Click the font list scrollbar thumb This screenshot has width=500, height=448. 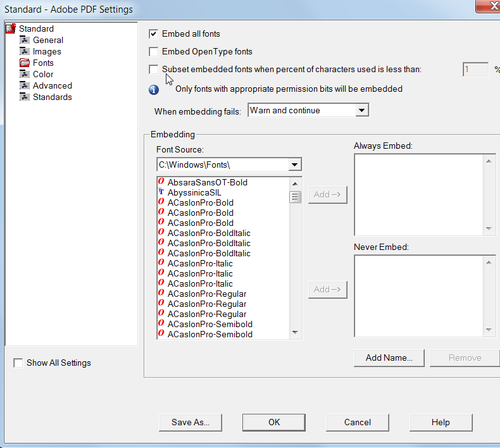pos(296,197)
